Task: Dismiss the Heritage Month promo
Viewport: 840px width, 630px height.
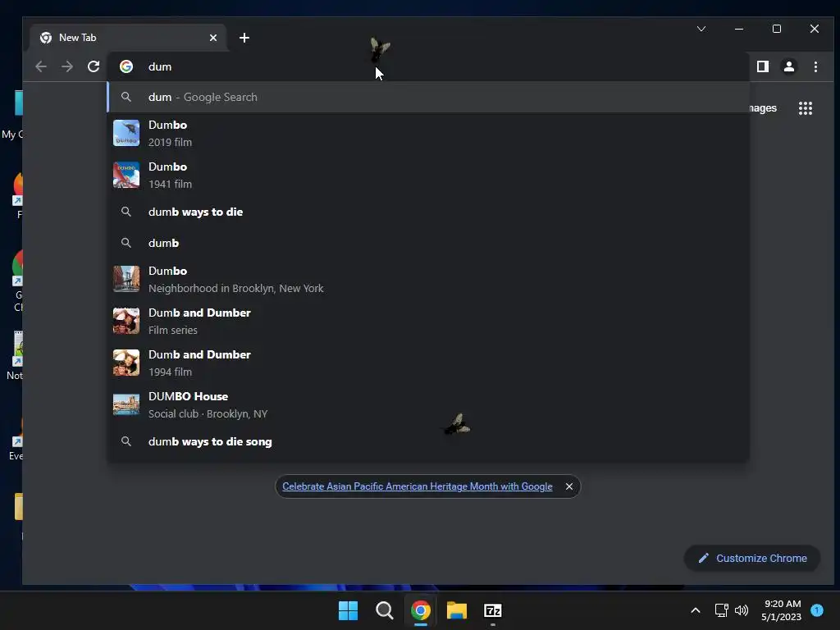Action: click(x=569, y=486)
